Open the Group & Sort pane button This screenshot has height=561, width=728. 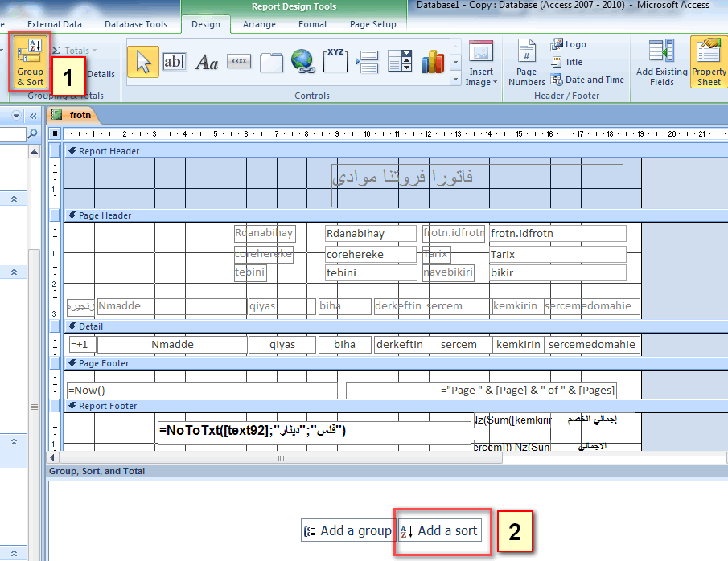pyautogui.click(x=31, y=62)
